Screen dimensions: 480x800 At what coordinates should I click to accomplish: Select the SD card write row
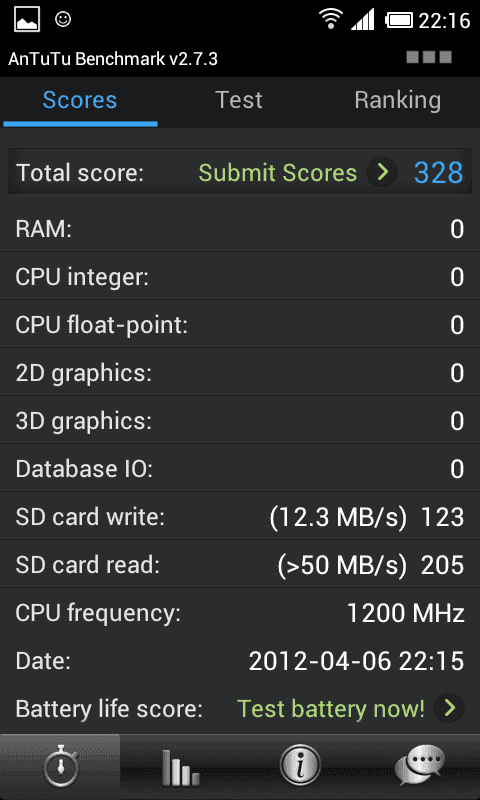(x=240, y=517)
